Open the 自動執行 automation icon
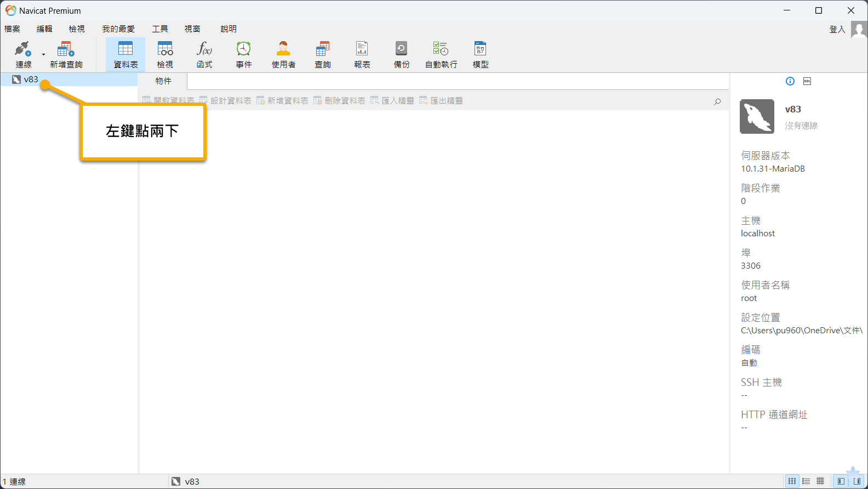Screen dimensions: 868x489 coord(441,54)
